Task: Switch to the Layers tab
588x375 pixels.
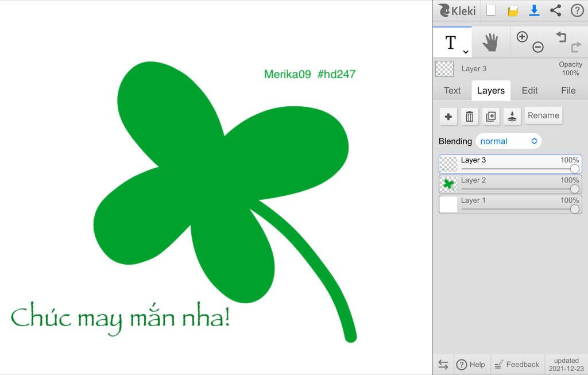Action: (491, 90)
